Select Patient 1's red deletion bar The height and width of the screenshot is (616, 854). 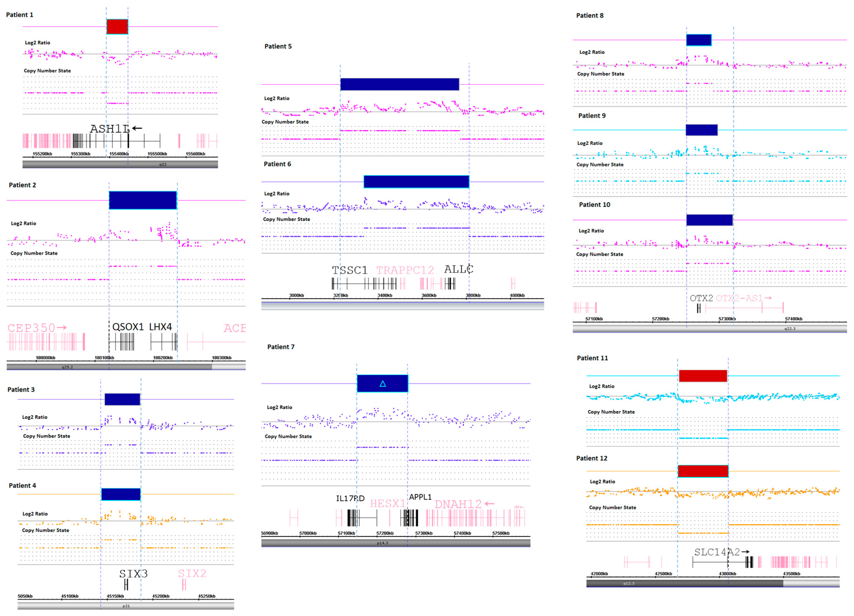(x=117, y=27)
